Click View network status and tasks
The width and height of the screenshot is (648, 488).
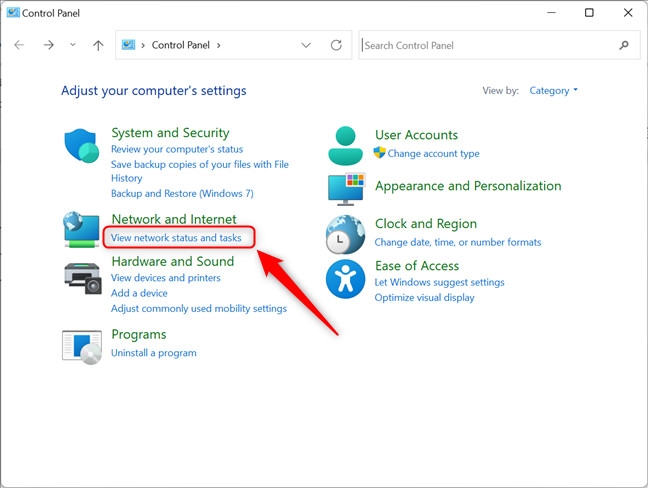pos(176,238)
